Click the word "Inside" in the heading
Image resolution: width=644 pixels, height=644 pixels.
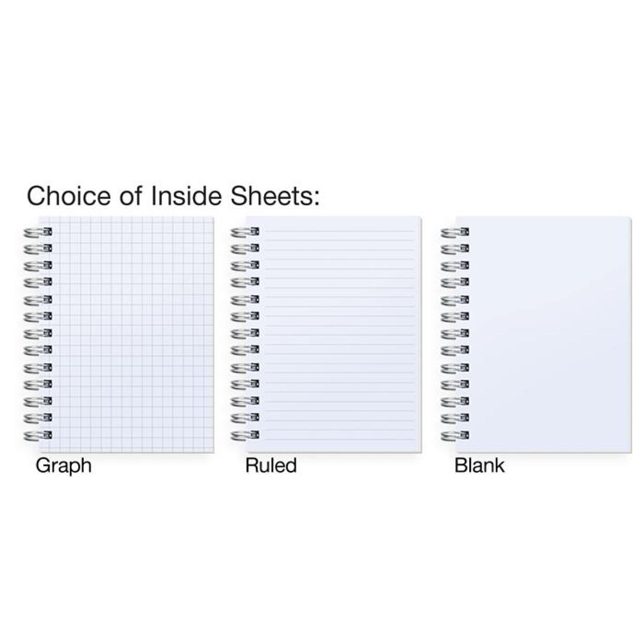point(186,196)
